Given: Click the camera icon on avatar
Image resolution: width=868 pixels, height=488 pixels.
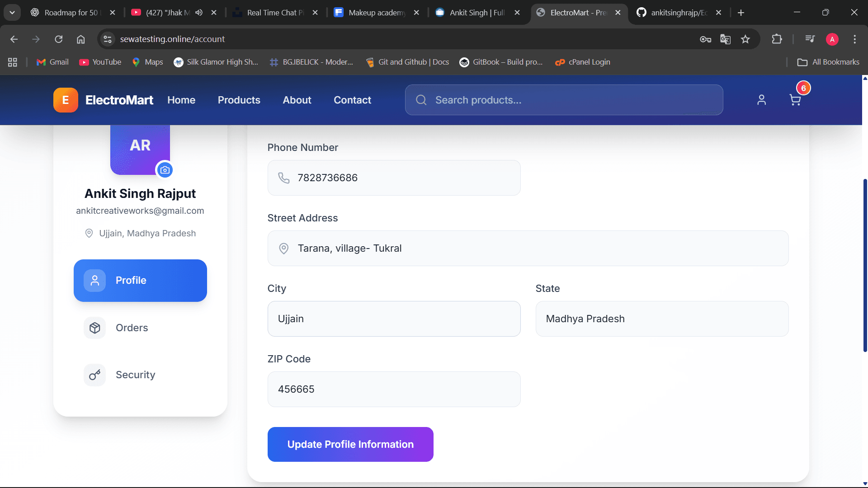Looking at the screenshot, I should (165, 170).
